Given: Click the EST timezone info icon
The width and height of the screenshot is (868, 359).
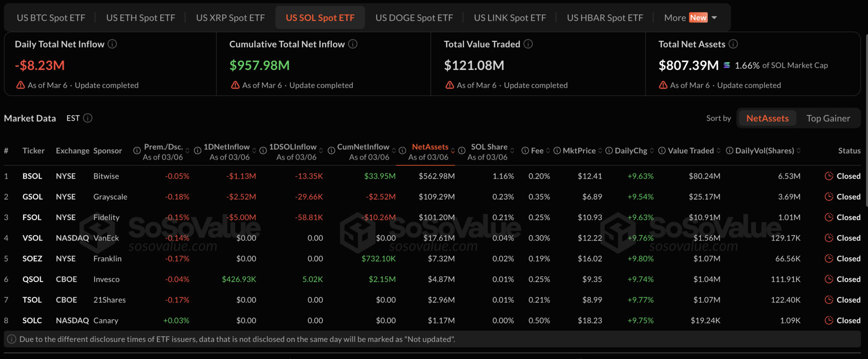Looking at the screenshot, I should 88,118.
